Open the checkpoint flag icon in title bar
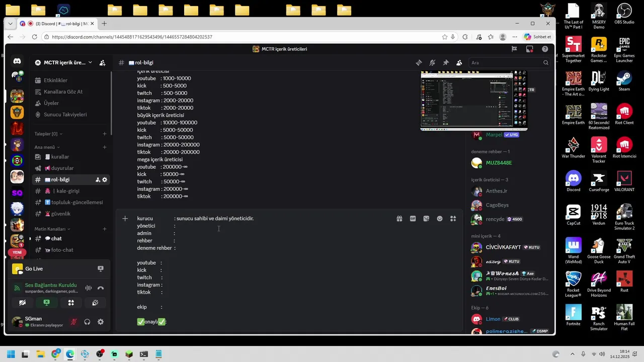 point(514,49)
